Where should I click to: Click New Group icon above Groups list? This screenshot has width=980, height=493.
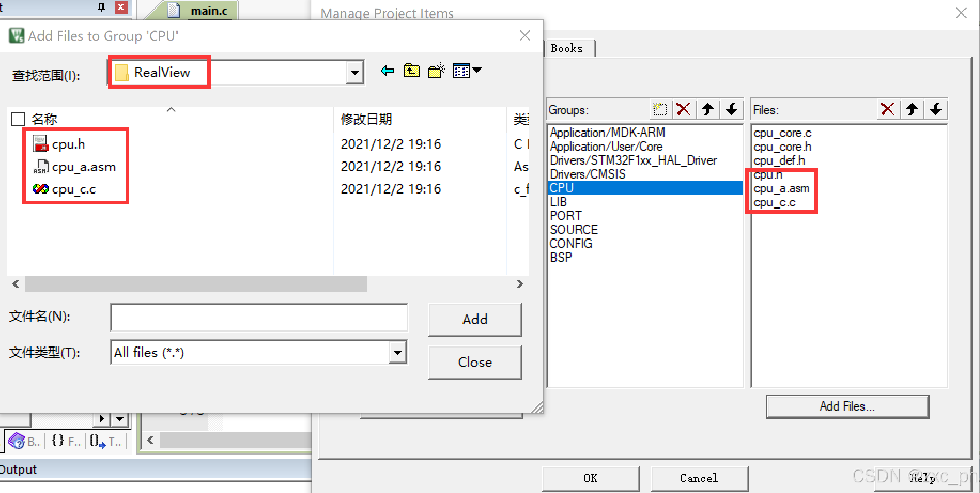click(x=660, y=110)
